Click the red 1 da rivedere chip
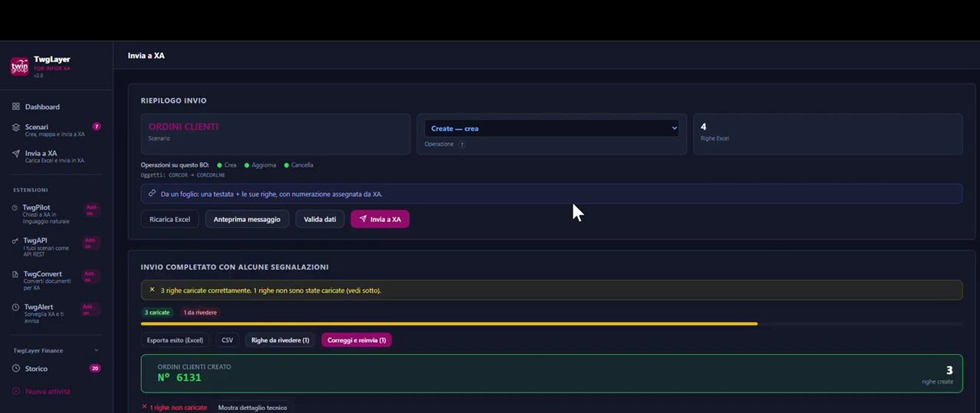 click(x=200, y=313)
